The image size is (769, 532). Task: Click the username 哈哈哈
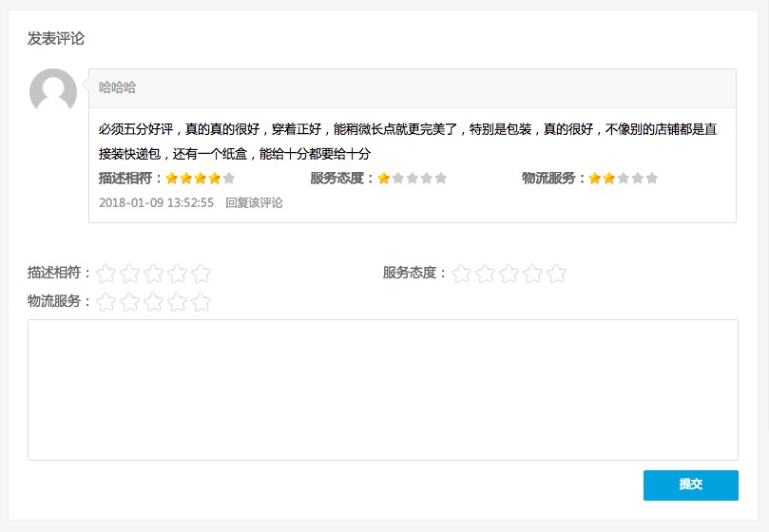[x=118, y=87]
